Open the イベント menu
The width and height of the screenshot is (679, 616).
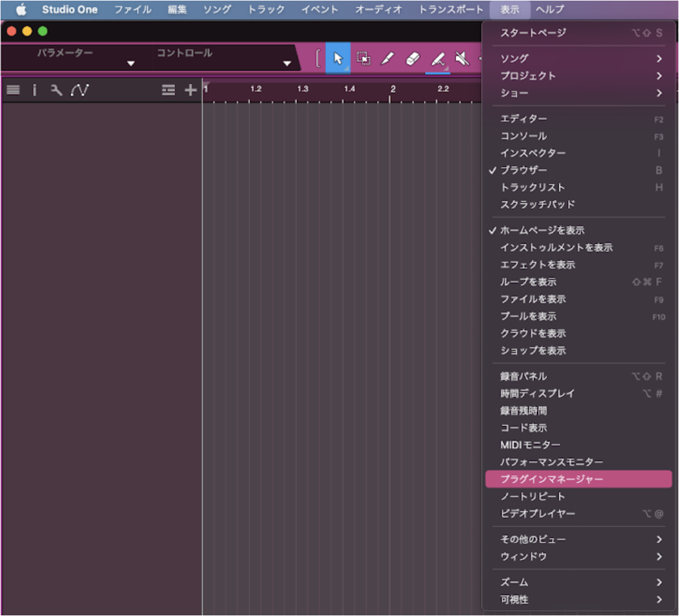pos(320,9)
